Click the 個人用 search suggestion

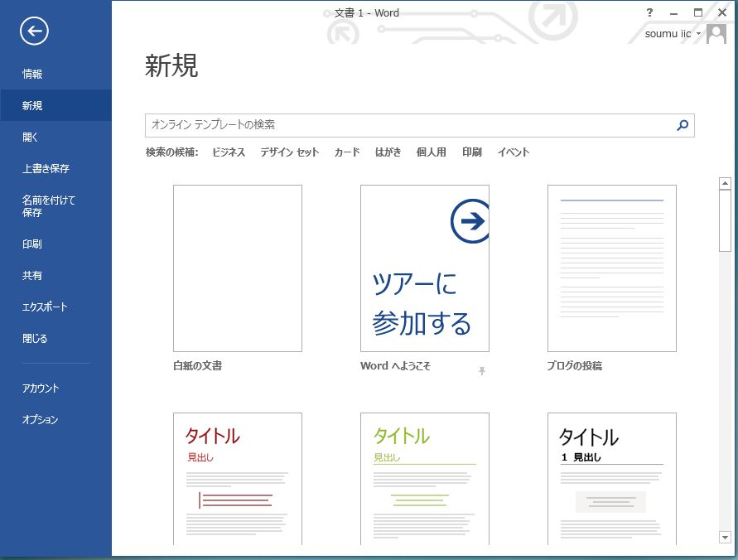[x=432, y=152]
